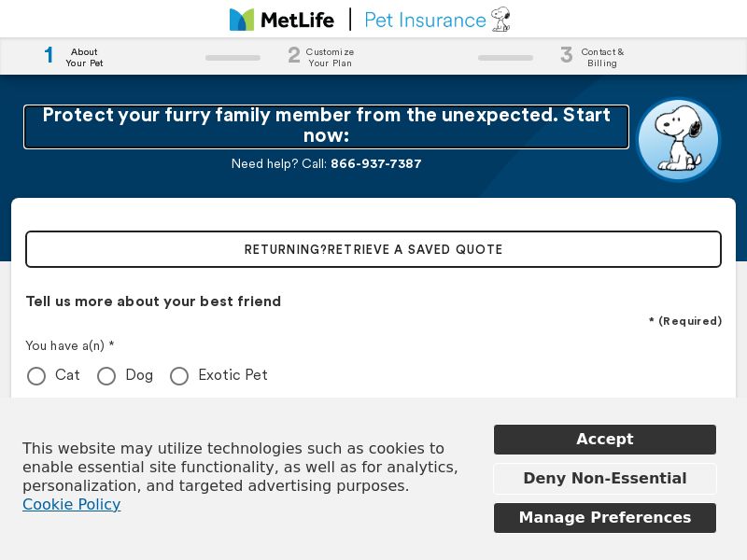The height and width of the screenshot is (560, 747).
Task: Click the MetLife logo
Action: coord(281,19)
